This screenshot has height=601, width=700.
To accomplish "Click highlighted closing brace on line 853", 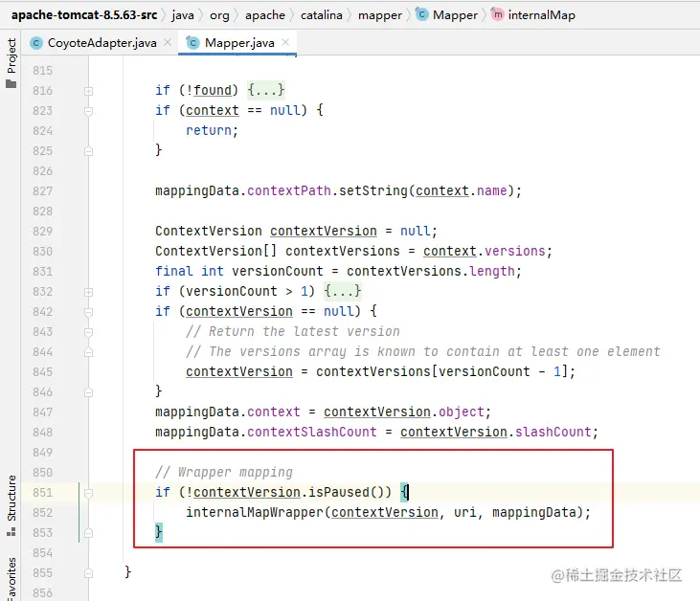I will tap(159, 532).
